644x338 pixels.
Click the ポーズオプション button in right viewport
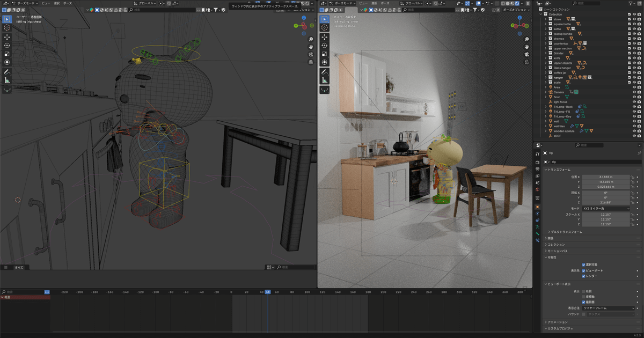(515, 10)
